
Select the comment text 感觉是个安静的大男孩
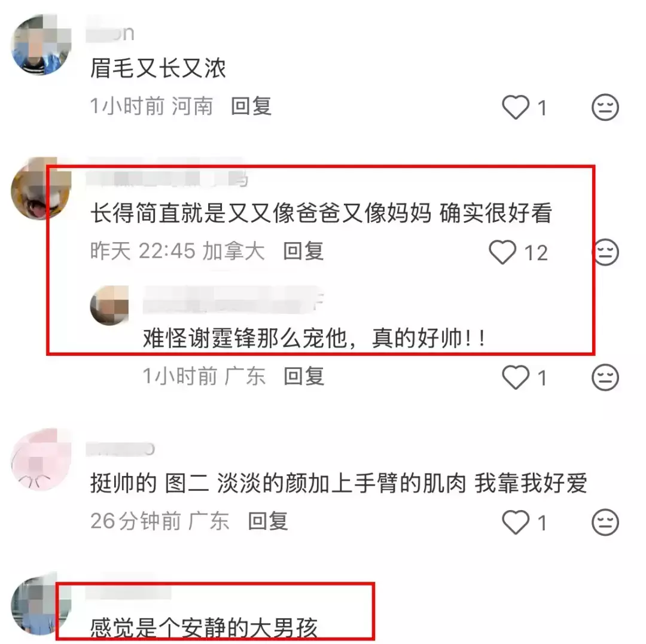[204, 627]
